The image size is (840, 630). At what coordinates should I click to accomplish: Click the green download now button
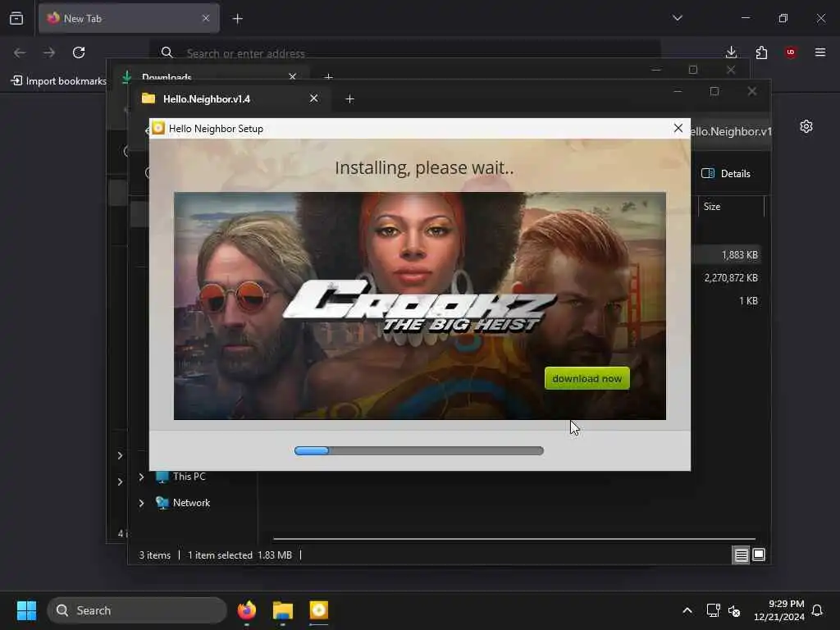(x=587, y=378)
